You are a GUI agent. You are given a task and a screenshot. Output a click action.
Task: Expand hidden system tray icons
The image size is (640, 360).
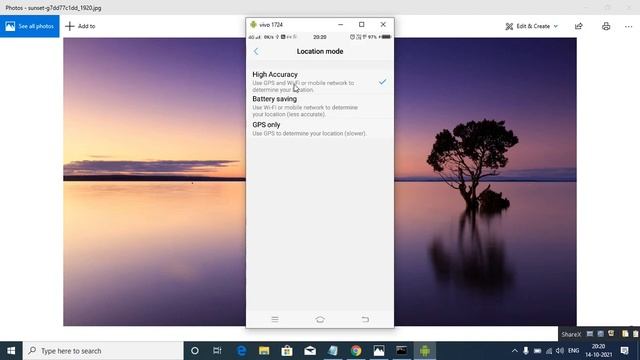(x=514, y=351)
